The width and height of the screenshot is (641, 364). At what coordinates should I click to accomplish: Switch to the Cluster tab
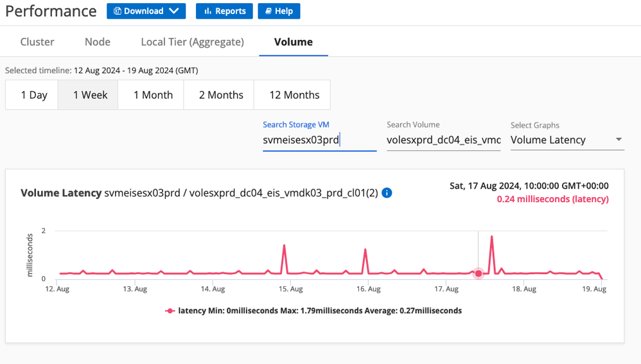(x=37, y=42)
